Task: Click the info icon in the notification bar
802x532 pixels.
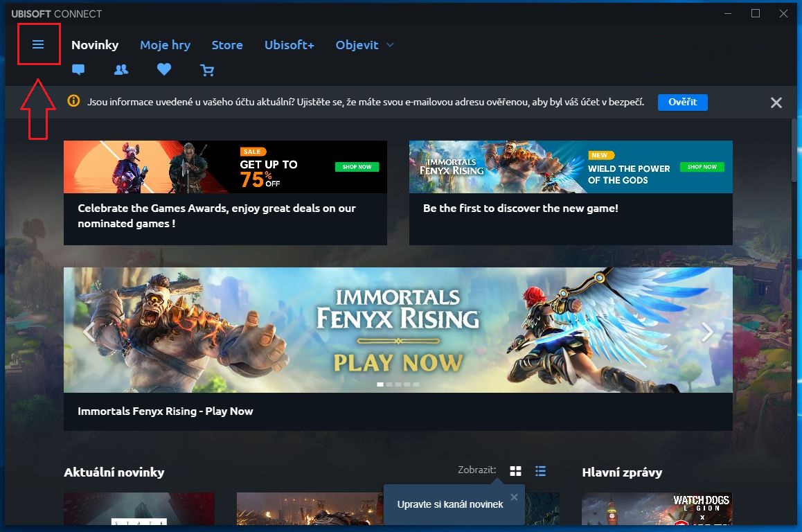Action: click(73, 100)
